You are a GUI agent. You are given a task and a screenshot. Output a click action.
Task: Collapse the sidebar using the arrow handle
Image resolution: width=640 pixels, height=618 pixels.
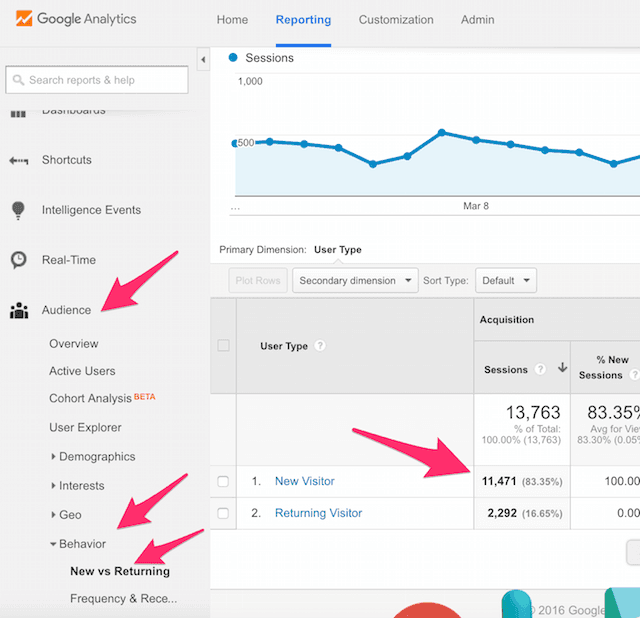(204, 61)
